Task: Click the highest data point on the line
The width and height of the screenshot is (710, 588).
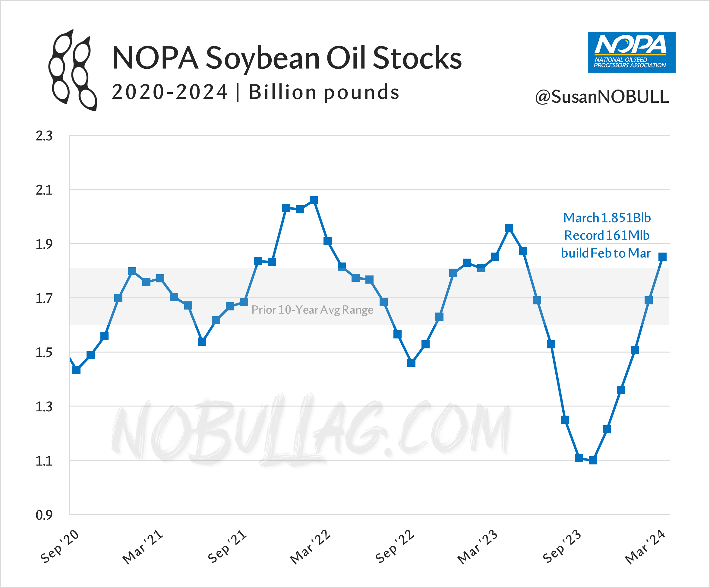Action: pyautogui.click(x=314, y=200)
